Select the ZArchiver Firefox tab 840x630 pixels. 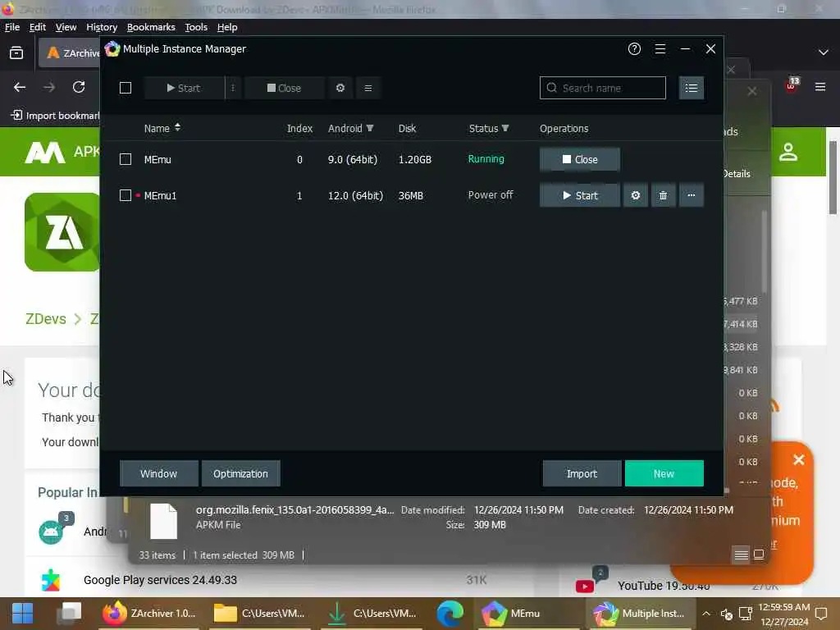pyautogui.click(x=70, y=52)
